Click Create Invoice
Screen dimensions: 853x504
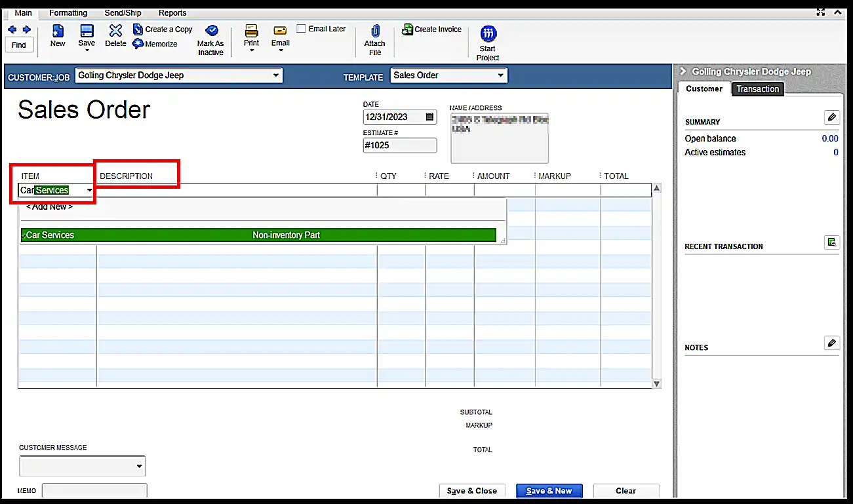432,29
